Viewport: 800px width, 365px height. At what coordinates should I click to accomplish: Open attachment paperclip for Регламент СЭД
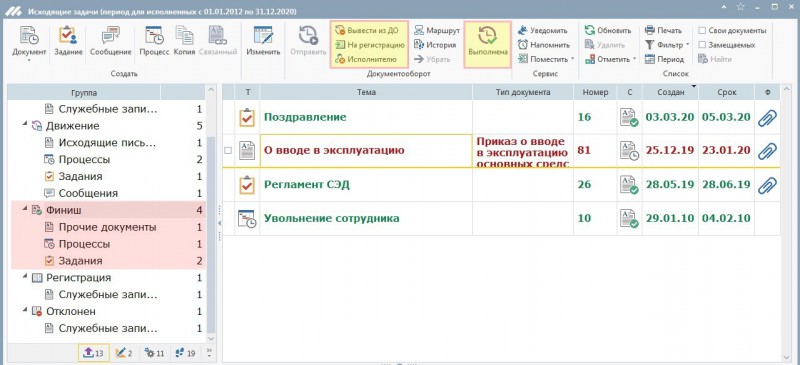click(x=767, y=184)
